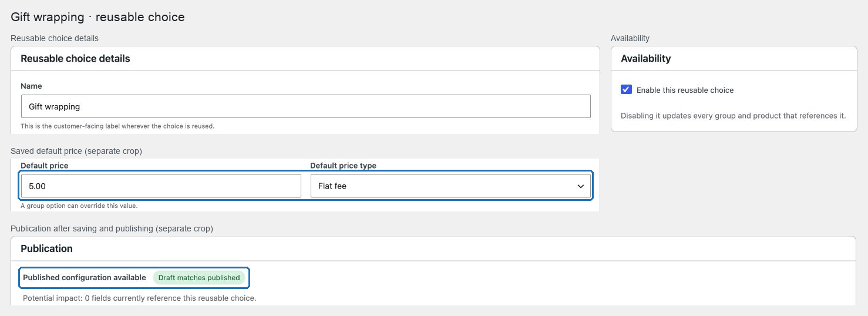
Task: Click the Default price type label
Action: (343, 166)
